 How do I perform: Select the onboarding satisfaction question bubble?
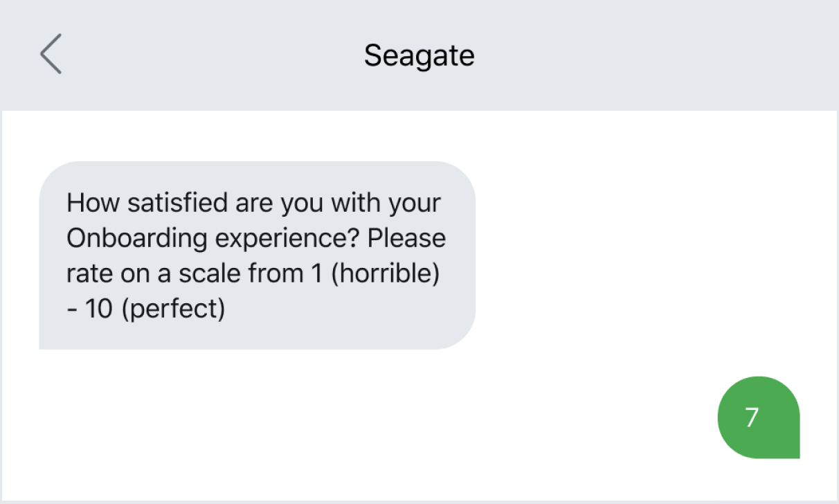[x=256, y=255]
